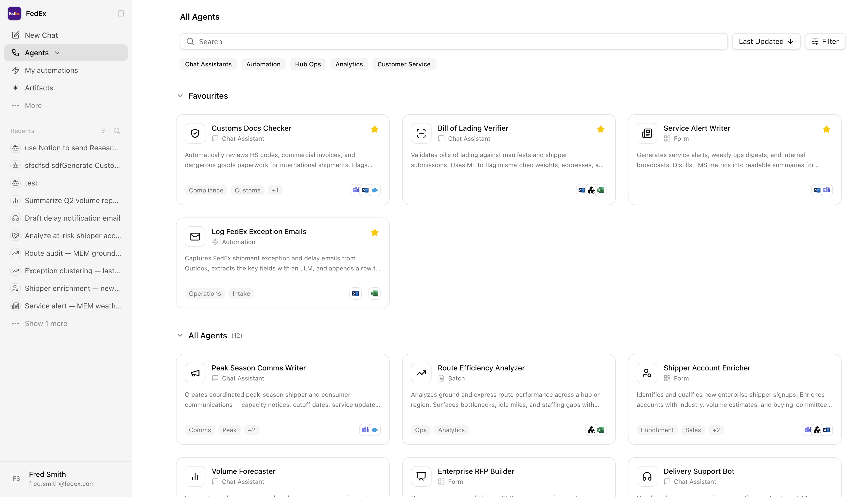The width and height of the screenshot is (868, 497).
Task: Click the filter icon in Recents header
Action: tap(103, 131)
